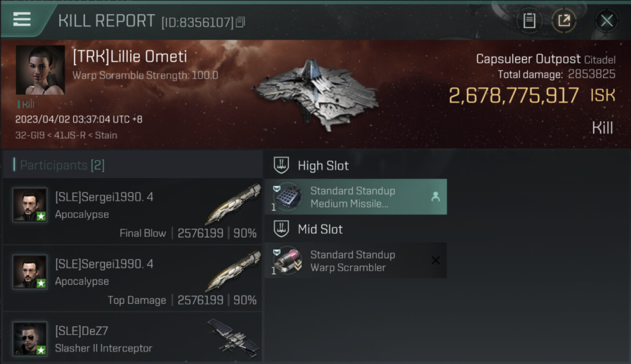Open Top Damage participant Sergei1990. 4

(132, 279)
